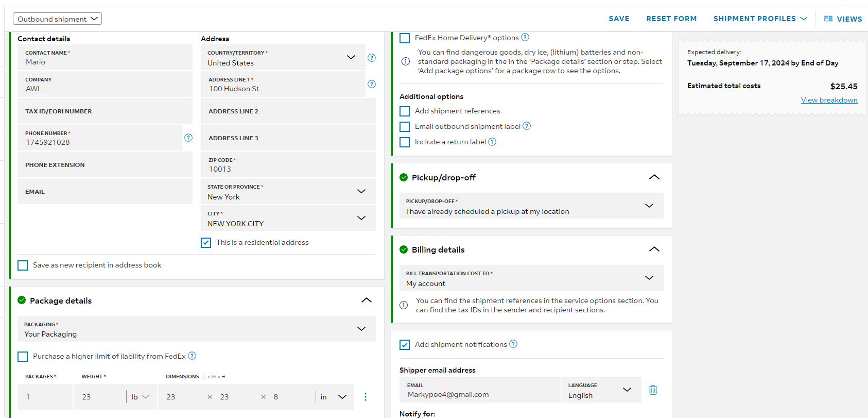Check Include a return label
868x418 pixels.
[x=405, y=142]
